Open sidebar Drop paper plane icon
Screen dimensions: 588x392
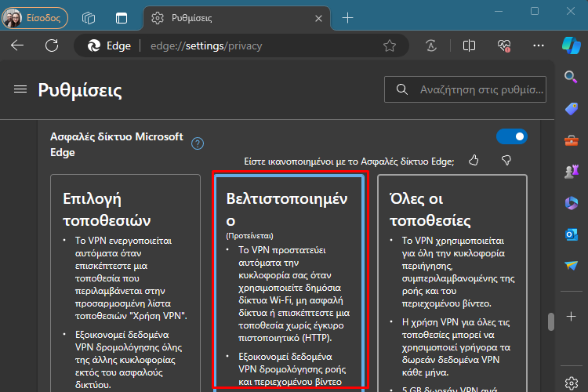tap(571, 266)
